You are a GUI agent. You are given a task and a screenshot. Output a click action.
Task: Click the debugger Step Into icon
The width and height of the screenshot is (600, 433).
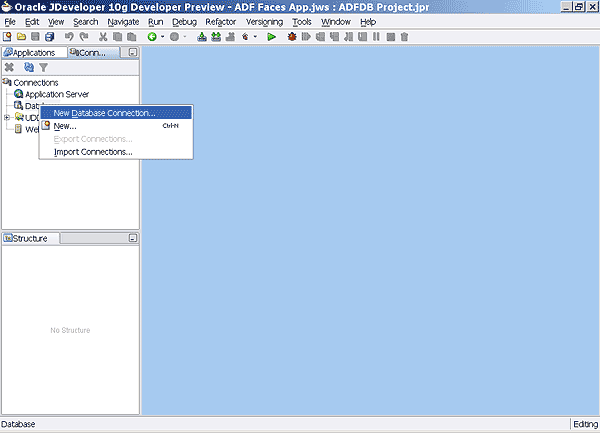pyautogui.click(x=334, y=37)
